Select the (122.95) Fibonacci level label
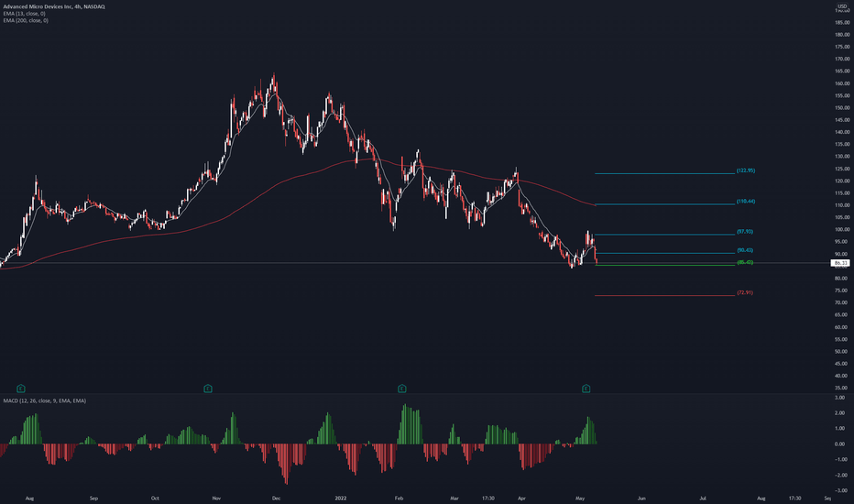The height and width of the screenshot is (504, 854). click(x=746, y=170)
